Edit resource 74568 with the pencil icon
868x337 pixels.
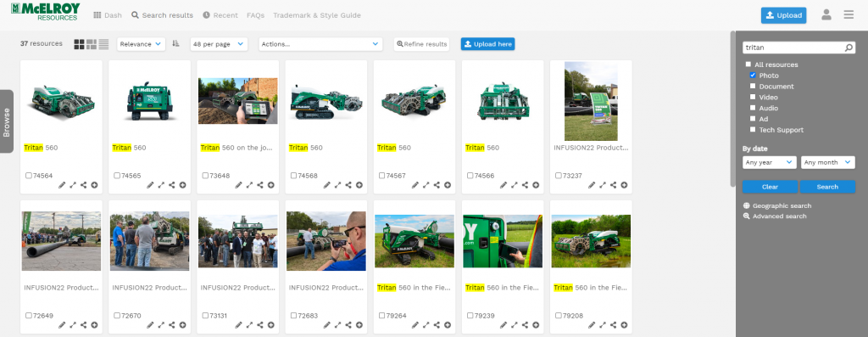click(326, 185)
